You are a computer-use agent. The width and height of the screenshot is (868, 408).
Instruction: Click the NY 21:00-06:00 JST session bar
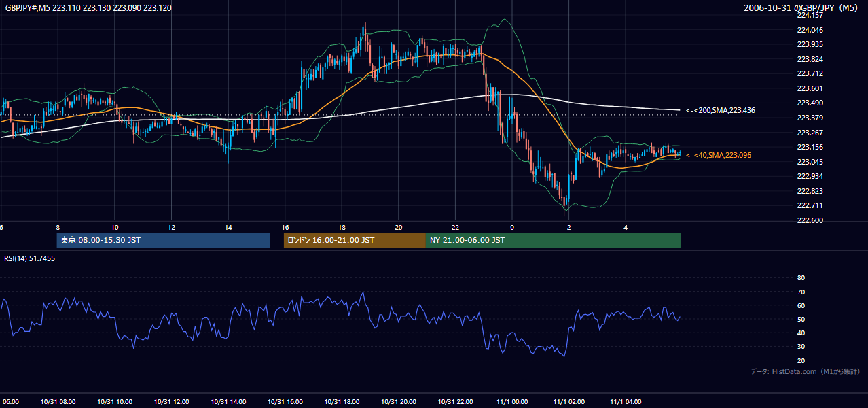click(554, 240)
